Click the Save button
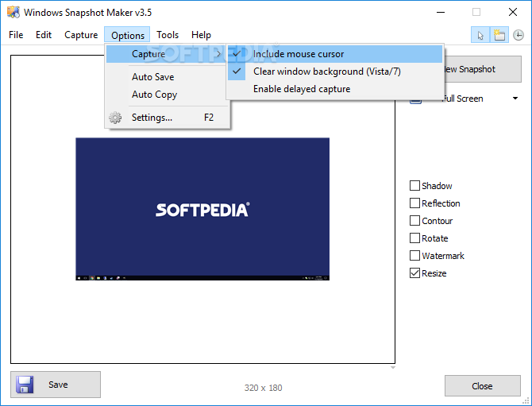This screenshot has width=532, height=406. tap(56, 385)
